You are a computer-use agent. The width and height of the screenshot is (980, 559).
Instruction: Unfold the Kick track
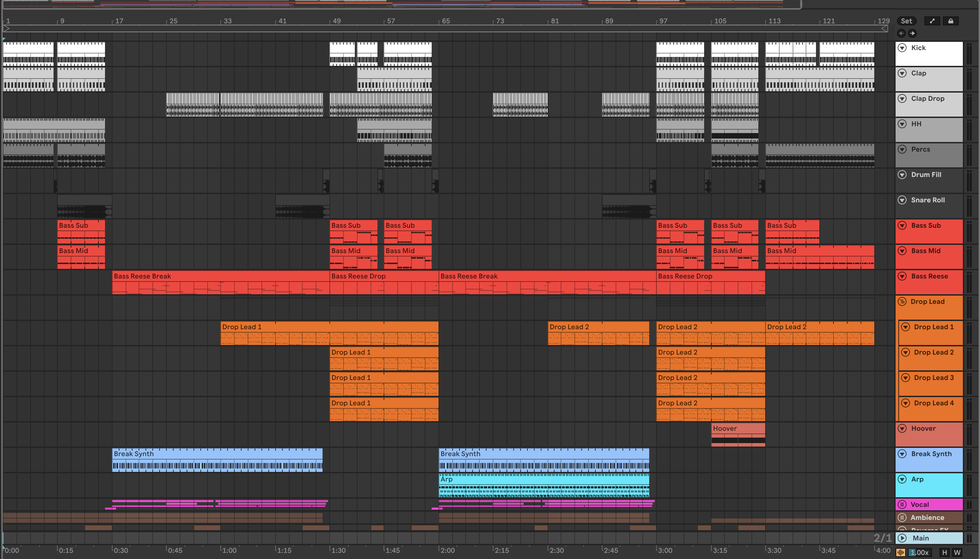coord(902,48)
